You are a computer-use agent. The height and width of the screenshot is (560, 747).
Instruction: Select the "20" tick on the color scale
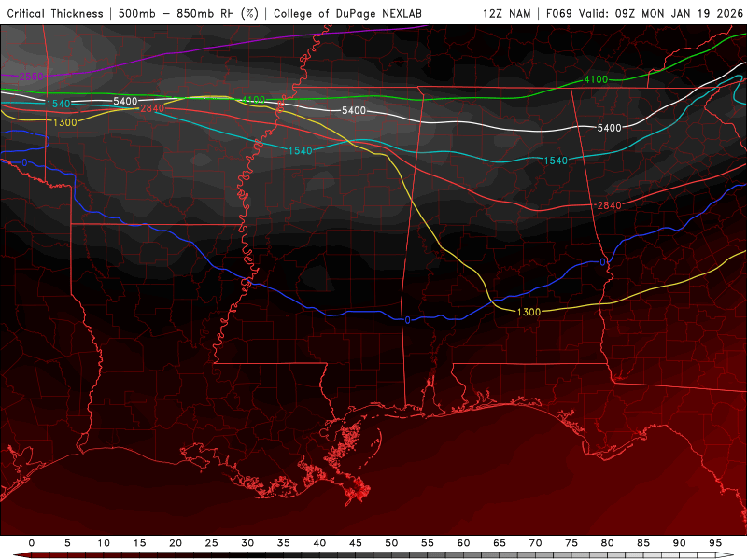(x=176, y=543)
